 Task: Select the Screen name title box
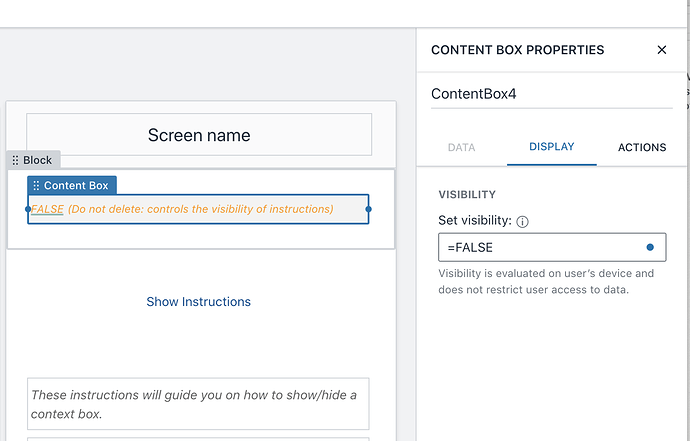coord(199,135)
